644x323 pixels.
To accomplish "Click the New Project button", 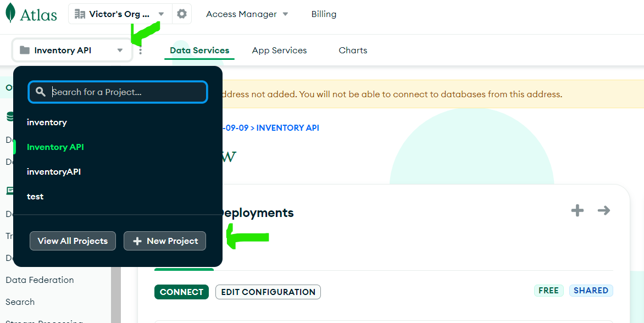I will pos(165,241).
